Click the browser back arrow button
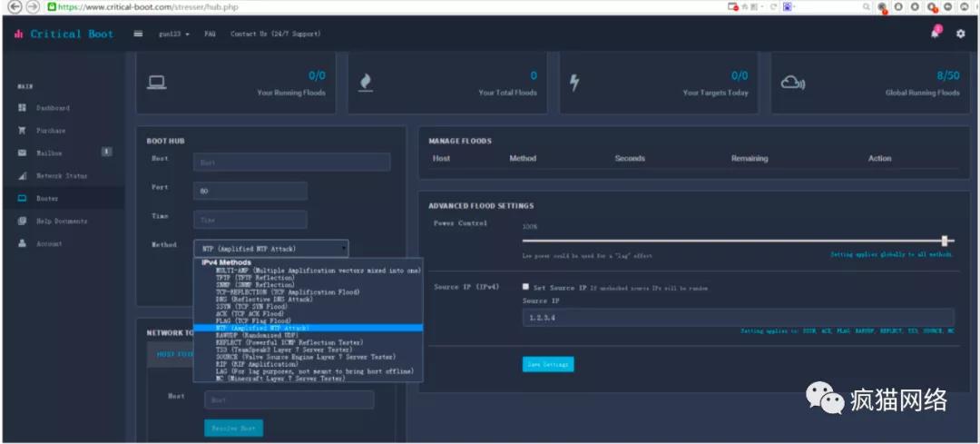This screenshot has width=980, height=444. [15, 6]
